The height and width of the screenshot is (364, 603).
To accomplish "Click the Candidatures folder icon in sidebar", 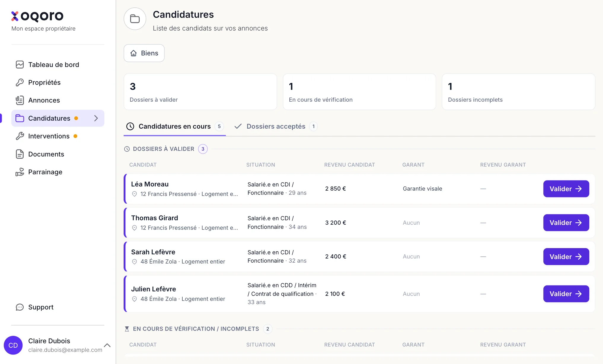I will click(x=20, y=118).
